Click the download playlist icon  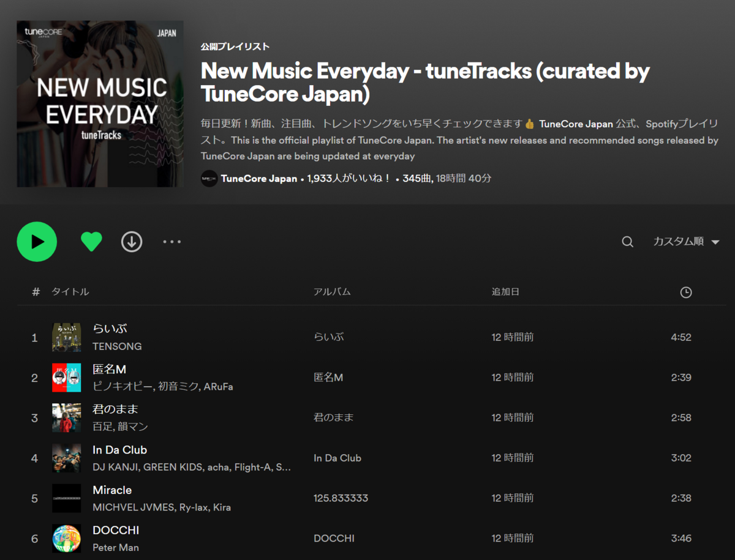[x=132, y=242]
